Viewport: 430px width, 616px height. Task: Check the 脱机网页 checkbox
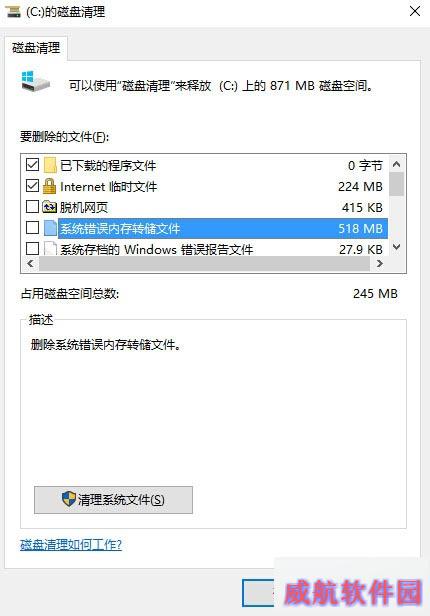(x=32, y=207)
